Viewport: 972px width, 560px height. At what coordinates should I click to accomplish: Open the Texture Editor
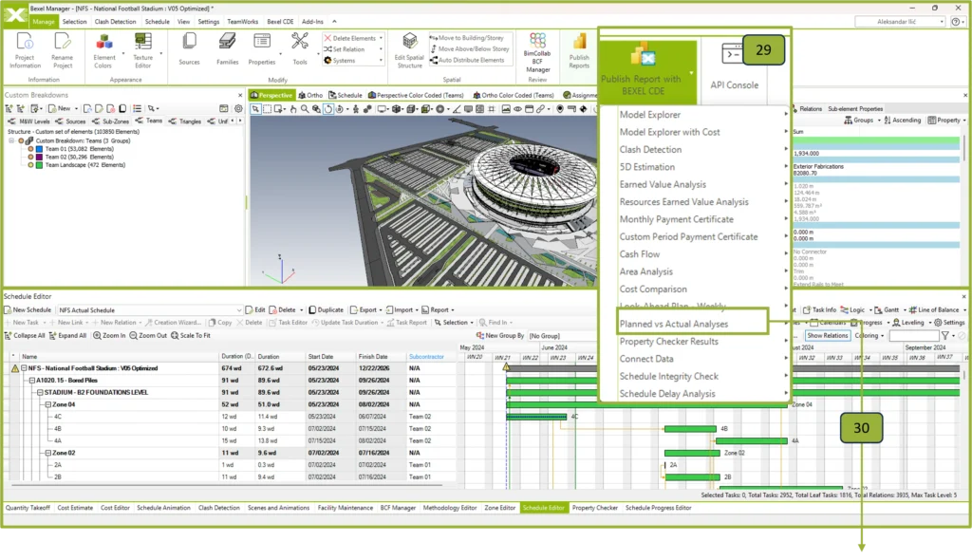pos(142,50)
